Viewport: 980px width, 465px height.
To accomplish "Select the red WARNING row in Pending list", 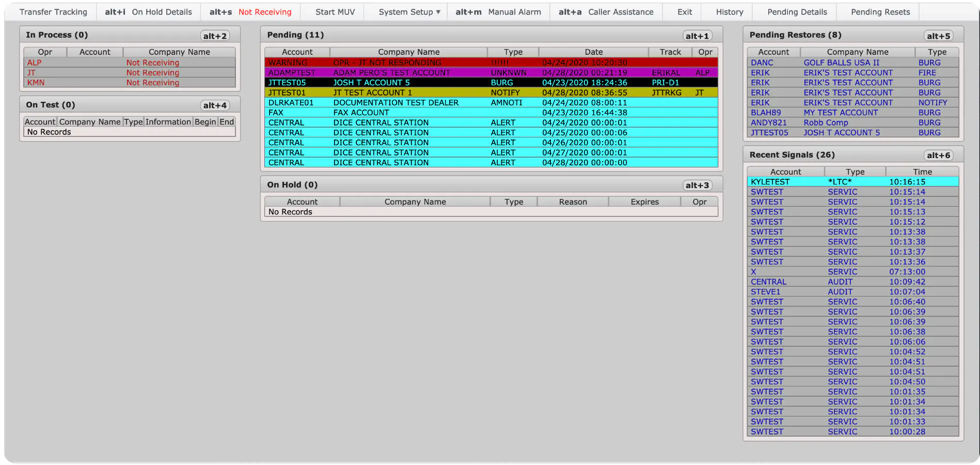I will coord(491,63).
